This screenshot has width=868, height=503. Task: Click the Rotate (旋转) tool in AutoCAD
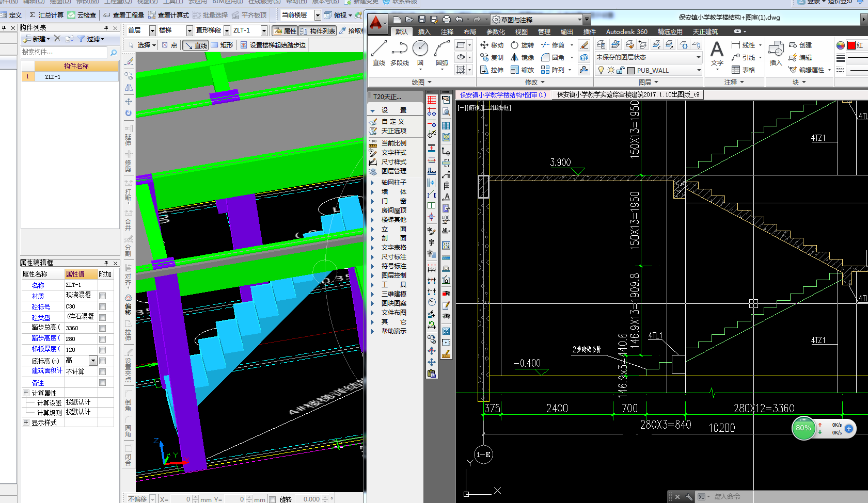click(522, 45)
